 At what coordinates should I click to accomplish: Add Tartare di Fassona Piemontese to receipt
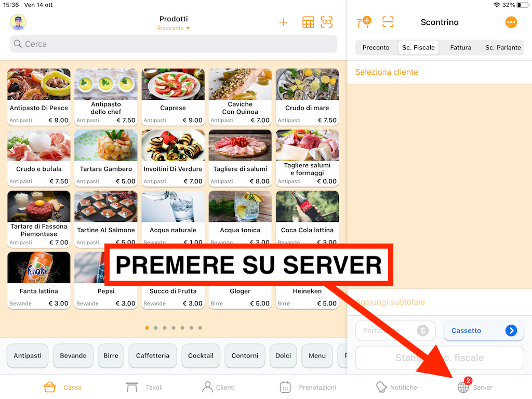[x=38, y=219]
